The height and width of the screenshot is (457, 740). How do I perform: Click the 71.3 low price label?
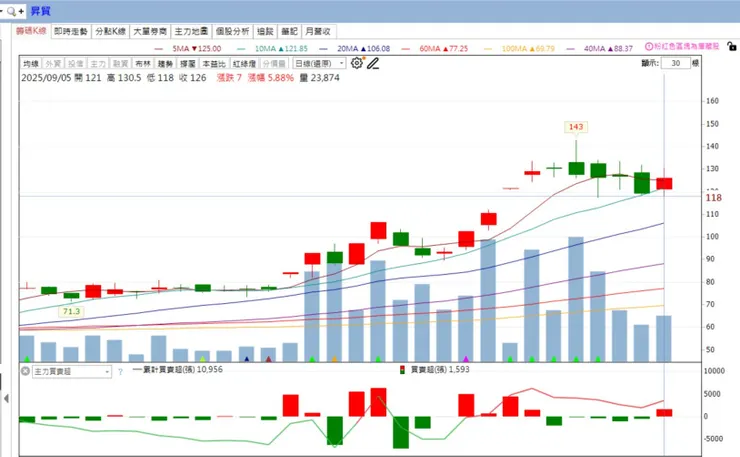(x=71, y=311)
